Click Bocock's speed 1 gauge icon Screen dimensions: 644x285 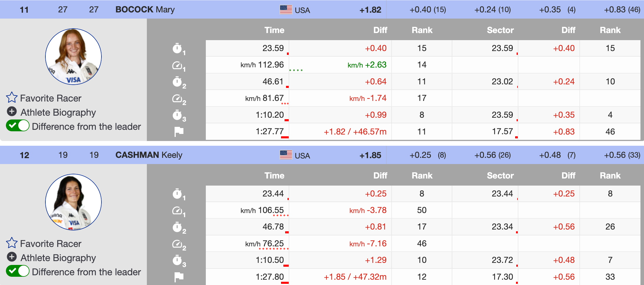tap(177, 65)
